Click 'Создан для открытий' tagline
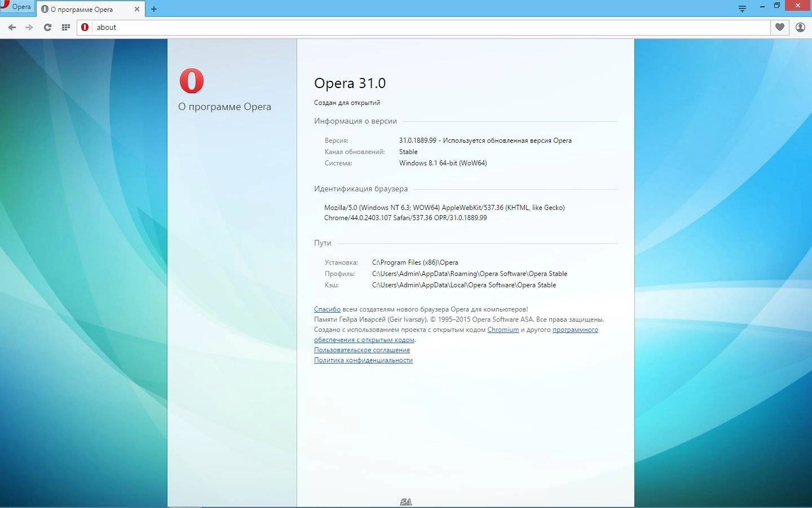The image size is (812, 508). pyautogui.click(x=347, y=103)
